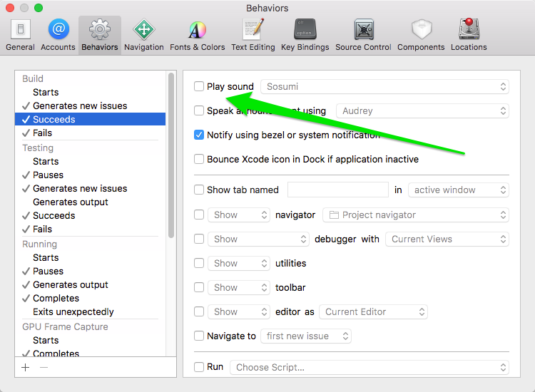535x392 pixels.
Task: Select Completes under Running
Action: tap(91, 298)
